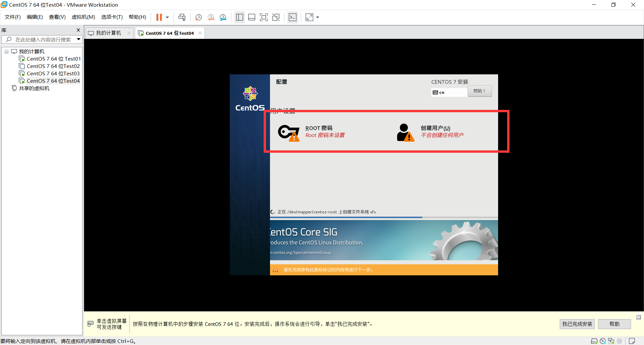Pause the running virtual machine
644x345 pixels.
click(x=159, y=17)
